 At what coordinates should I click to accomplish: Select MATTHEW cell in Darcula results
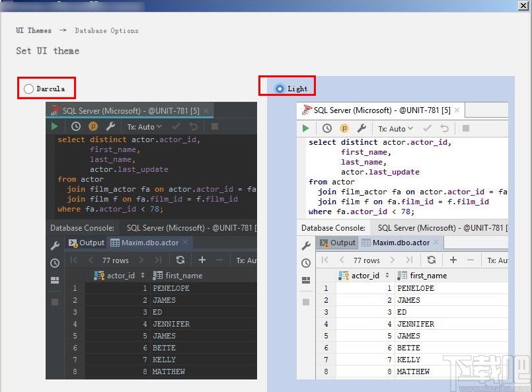click(x=169, y=372)
